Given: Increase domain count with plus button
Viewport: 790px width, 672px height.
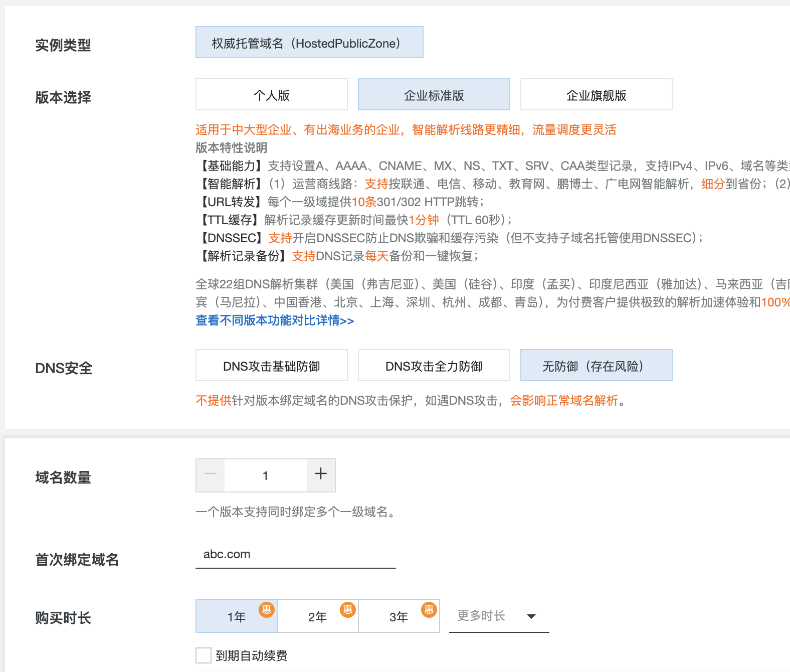Looking at the screenshot, I should (x=321, y=475).
